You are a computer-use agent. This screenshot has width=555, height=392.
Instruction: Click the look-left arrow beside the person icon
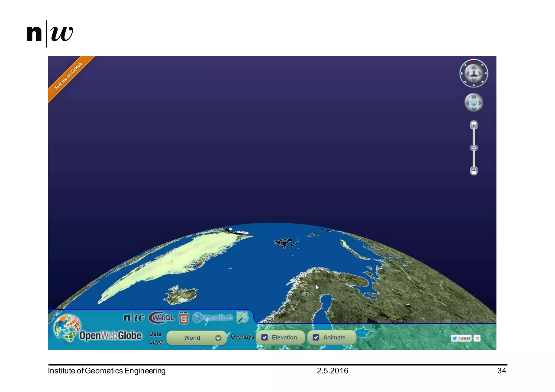468,73
